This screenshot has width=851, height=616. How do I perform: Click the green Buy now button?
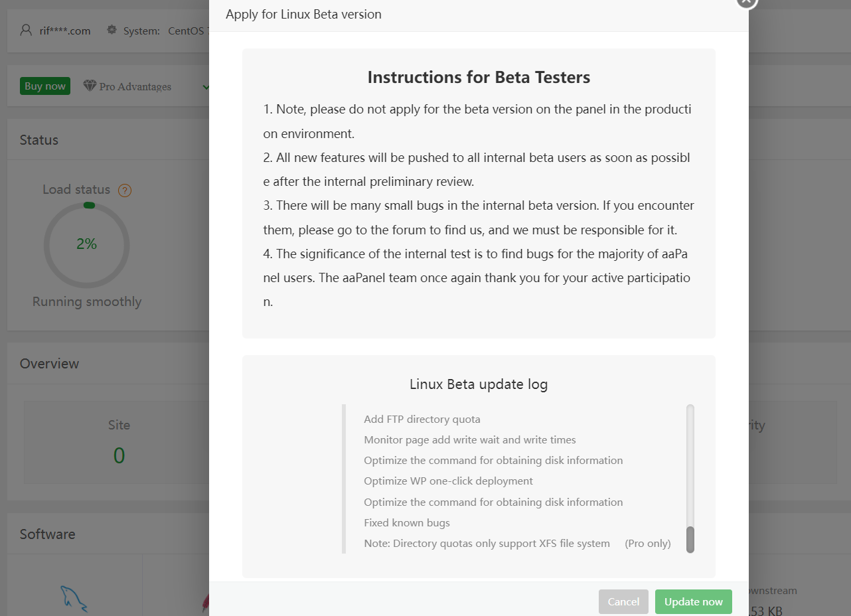click(44, 86)
